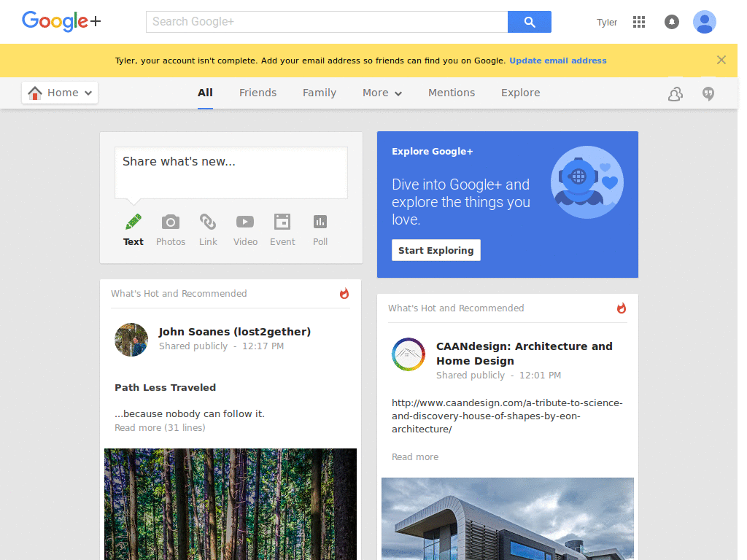Click the Tyler username link
747x560 pixels.
tap(607, 23)
